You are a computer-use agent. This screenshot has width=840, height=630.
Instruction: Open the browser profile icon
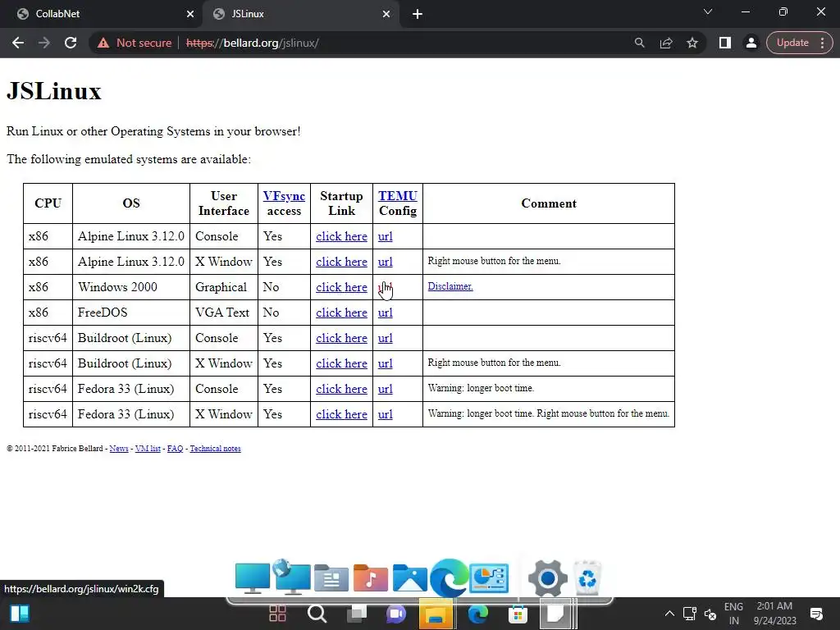click(751, 43)
